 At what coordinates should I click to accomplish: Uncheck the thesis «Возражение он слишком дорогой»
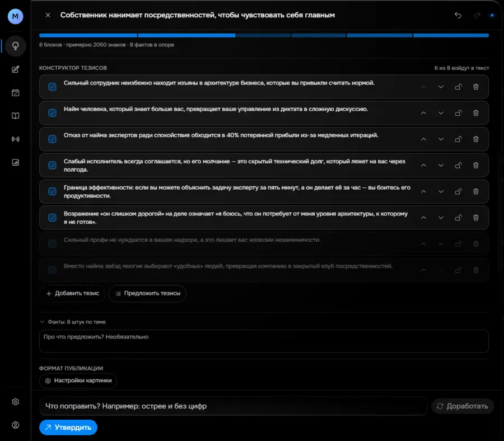52,218
